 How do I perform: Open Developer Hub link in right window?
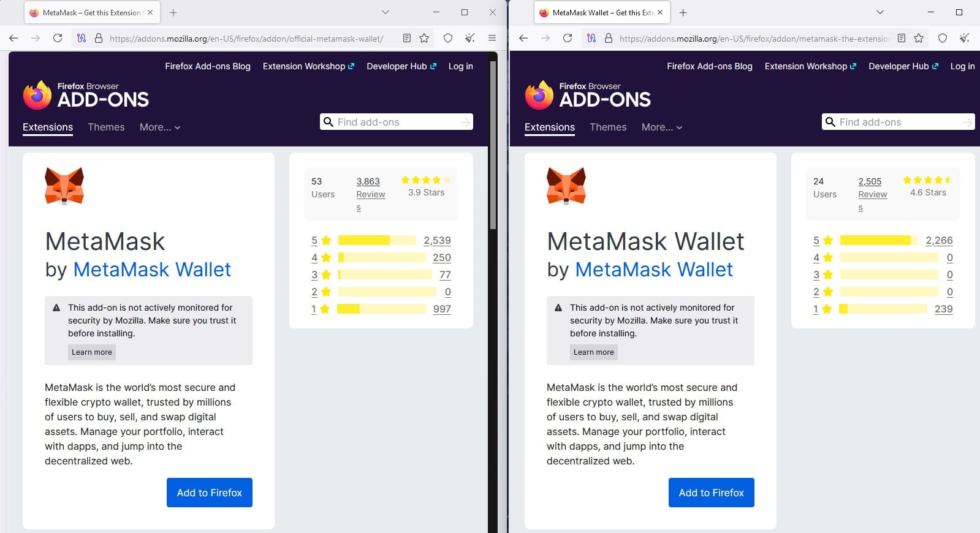(x=903, y=66)
